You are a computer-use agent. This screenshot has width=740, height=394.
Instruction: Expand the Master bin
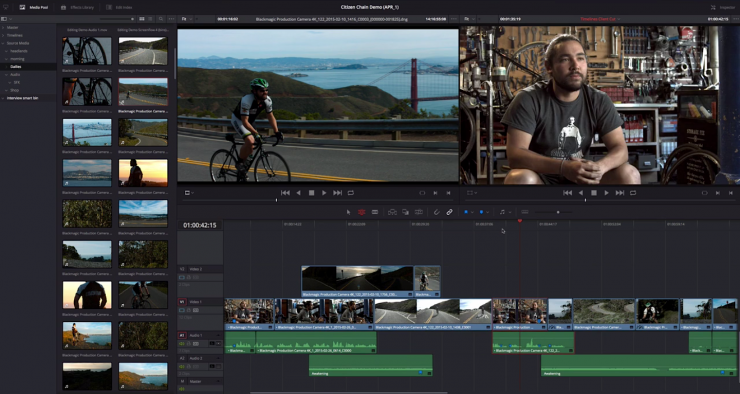(x=3, y=27)
